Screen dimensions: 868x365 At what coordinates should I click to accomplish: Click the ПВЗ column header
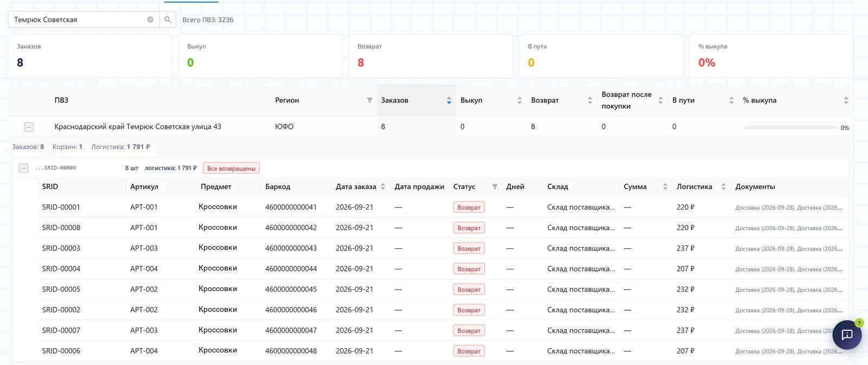coord(61,100)
